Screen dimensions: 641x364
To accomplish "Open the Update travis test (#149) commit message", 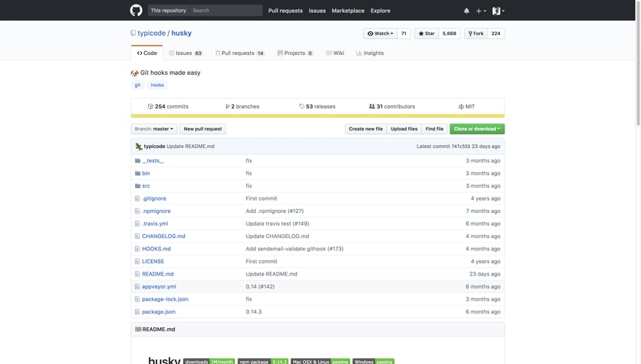I will click(277, 224).
